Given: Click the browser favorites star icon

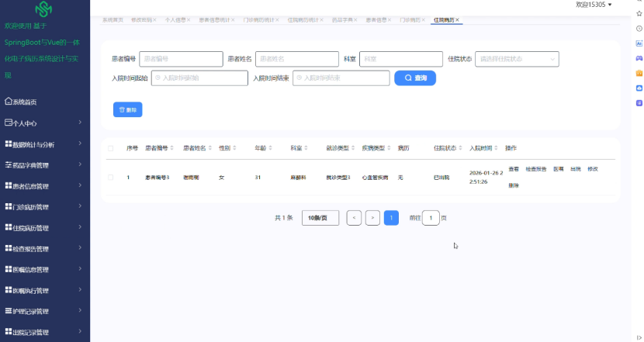Looking at the screenshot, I should pyautogui.click(x=639, y=13).
